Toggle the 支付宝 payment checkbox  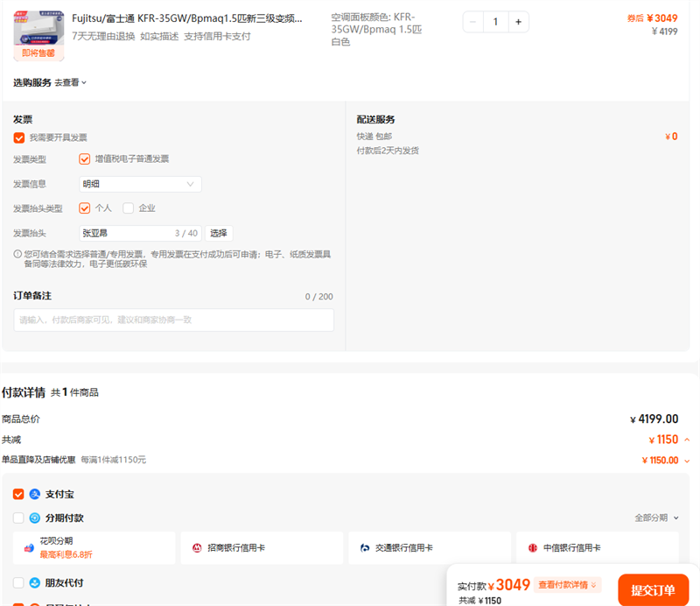pos(18,494)
